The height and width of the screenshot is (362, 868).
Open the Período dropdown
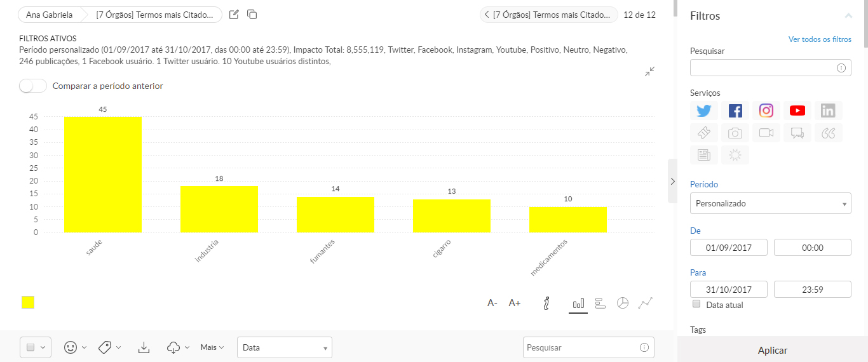[x=770, y=204]
